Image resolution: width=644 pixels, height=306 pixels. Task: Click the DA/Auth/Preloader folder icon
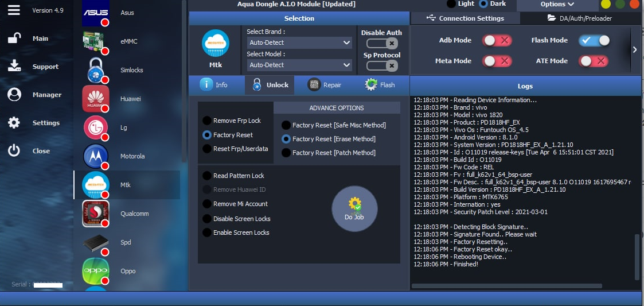(x=552, y=18)
